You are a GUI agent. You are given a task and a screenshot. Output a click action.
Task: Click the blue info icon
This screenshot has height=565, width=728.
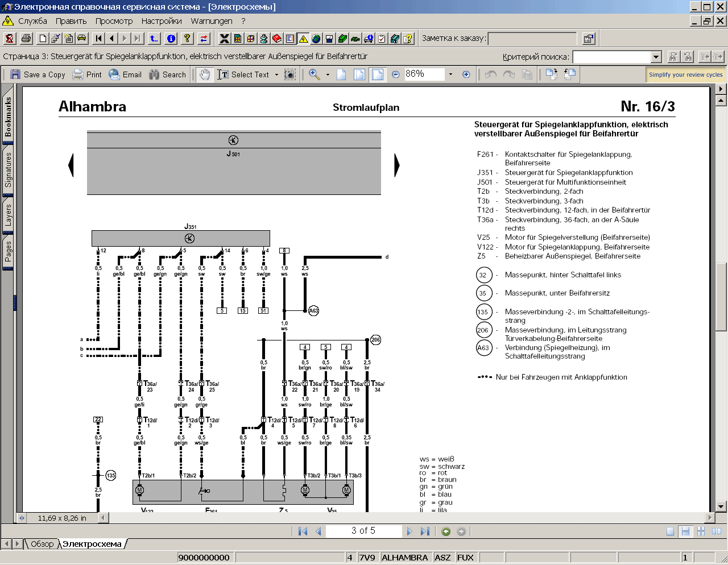pyautogui.click(x=171, y=39)
